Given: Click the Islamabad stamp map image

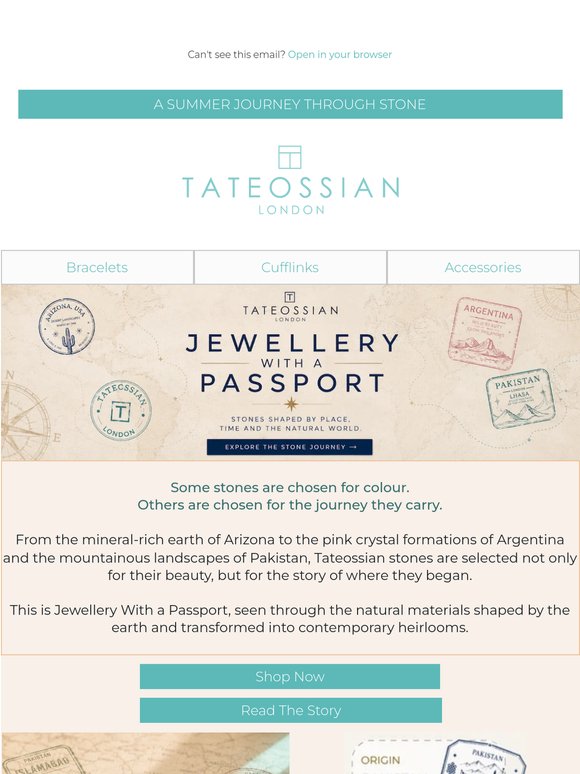Looking at the screenshot, I should click(146, 753).
